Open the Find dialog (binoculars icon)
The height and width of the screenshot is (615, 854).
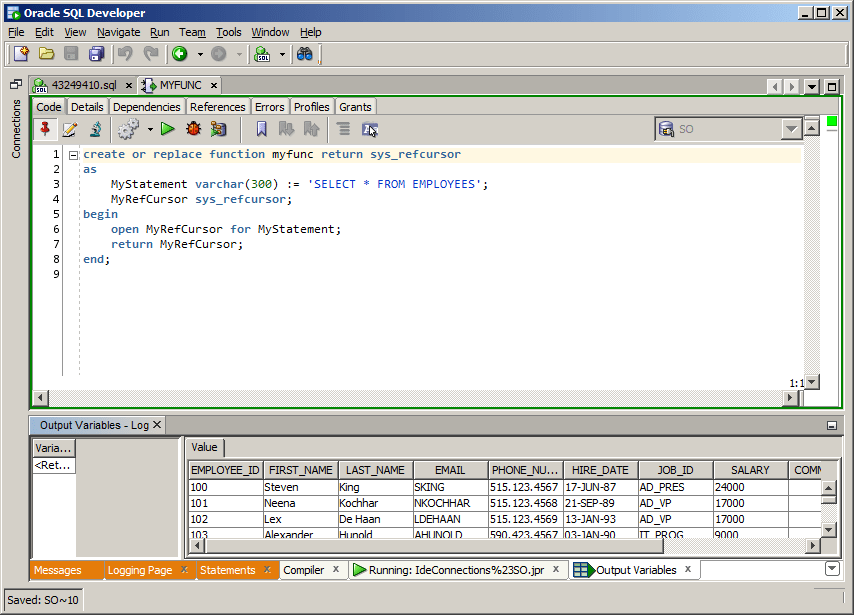click(305, 53)
